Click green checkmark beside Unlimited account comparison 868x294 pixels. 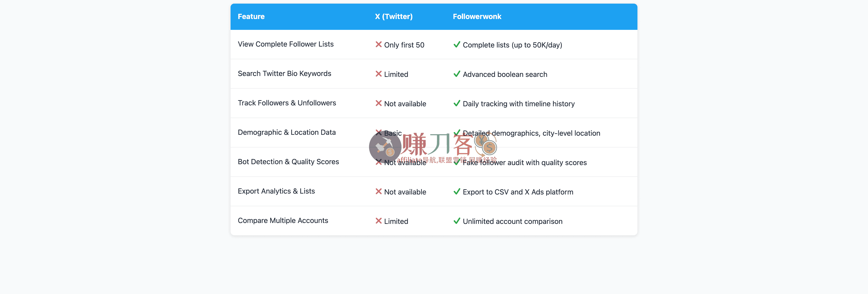(457, 221)
